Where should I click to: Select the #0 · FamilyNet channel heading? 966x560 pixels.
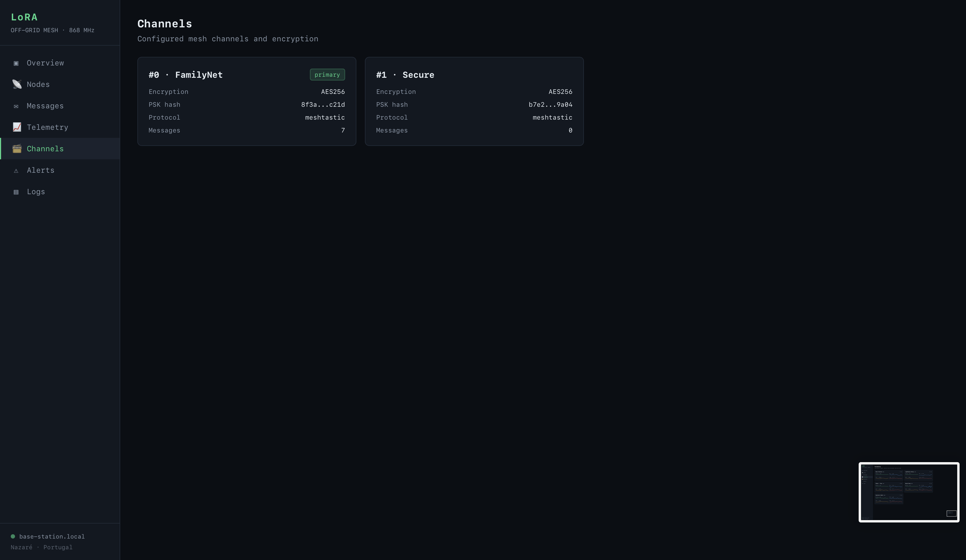pyautogui.click(x=185, y=75)
